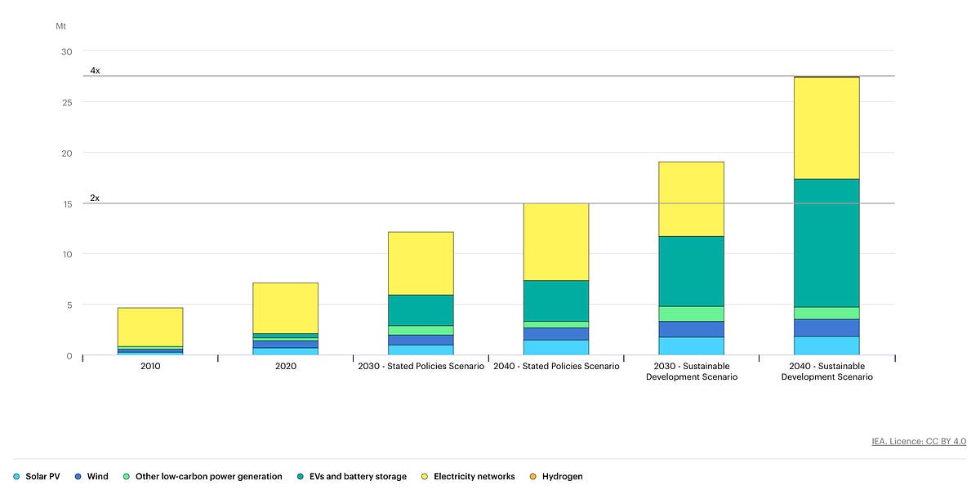Image resolution: width=980 pixels, height=490 pixels.
Task: Toggle the Hydrogen series label in legend
Action: [563, 476]
